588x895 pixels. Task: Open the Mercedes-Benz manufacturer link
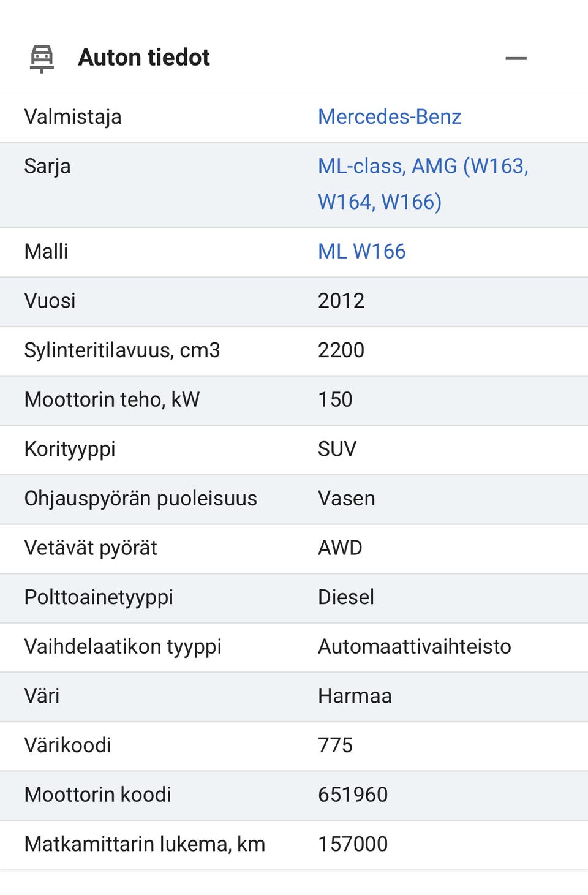pyautogui.click(x=389, y=116)
